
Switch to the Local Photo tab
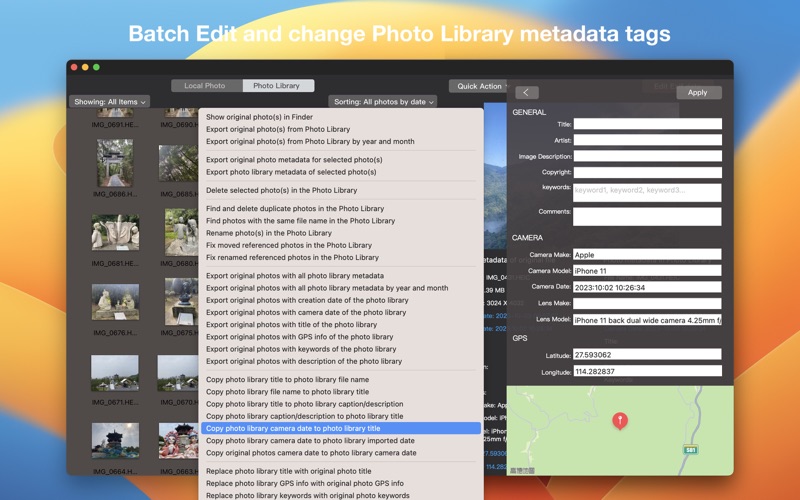(205, 86)
